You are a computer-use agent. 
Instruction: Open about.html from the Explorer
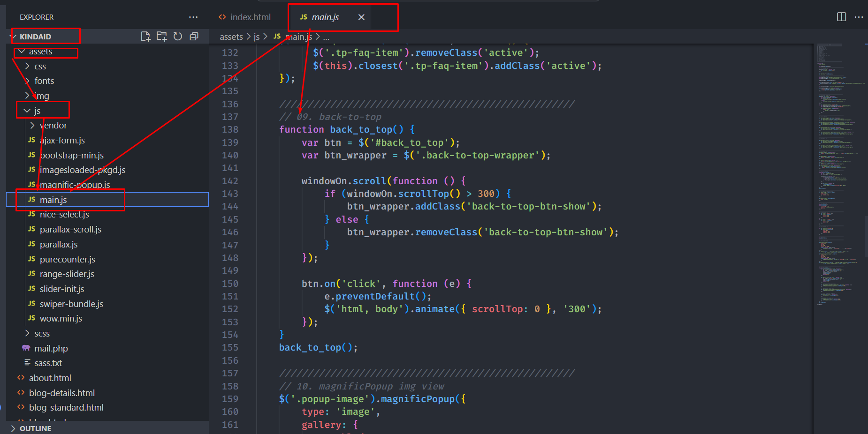(50, 378)
